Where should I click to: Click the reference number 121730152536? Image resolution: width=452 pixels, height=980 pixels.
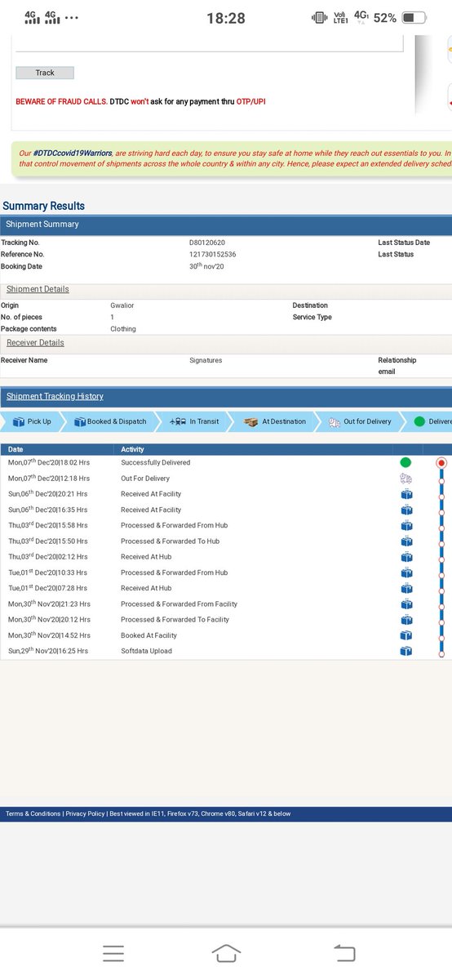[211, 255]
